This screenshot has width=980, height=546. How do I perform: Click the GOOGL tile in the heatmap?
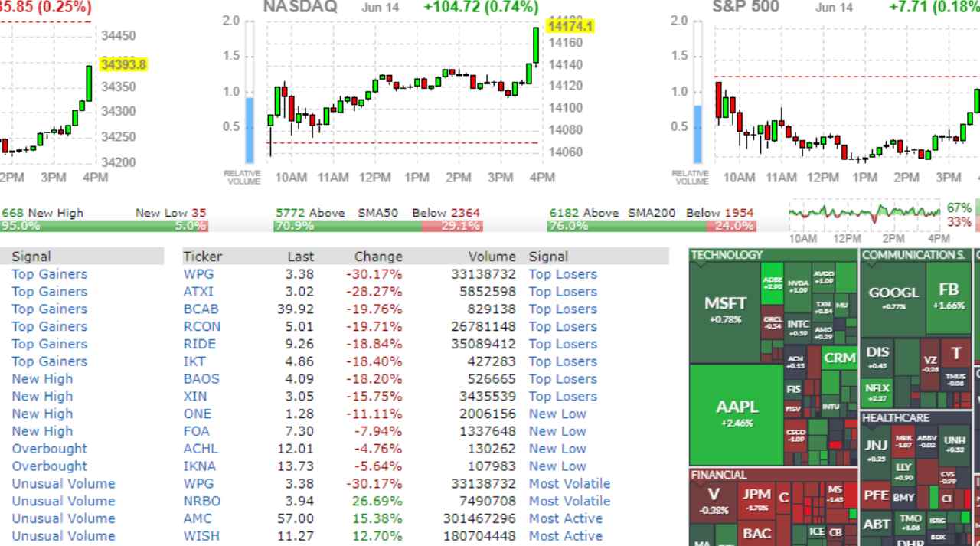pos(893,298)
